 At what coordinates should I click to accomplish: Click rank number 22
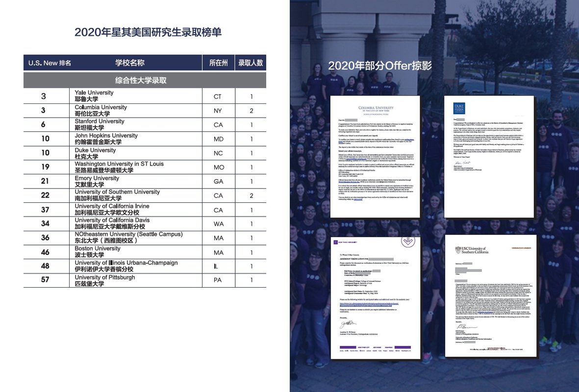[x=45, y=195]
